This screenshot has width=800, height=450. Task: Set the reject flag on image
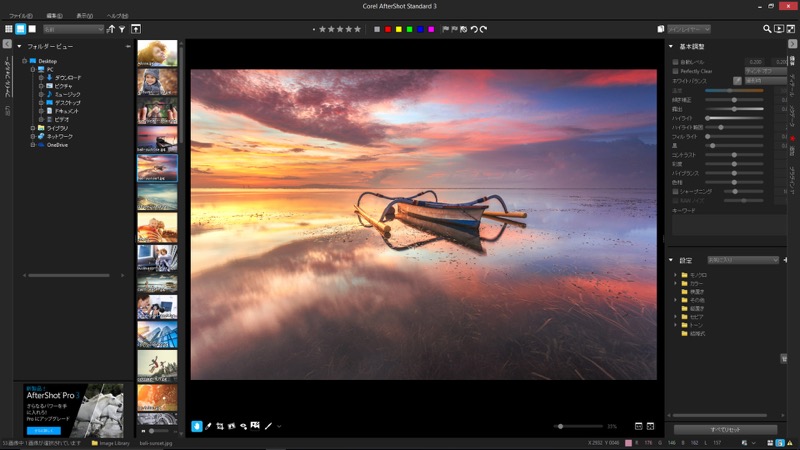coord(454,29)
